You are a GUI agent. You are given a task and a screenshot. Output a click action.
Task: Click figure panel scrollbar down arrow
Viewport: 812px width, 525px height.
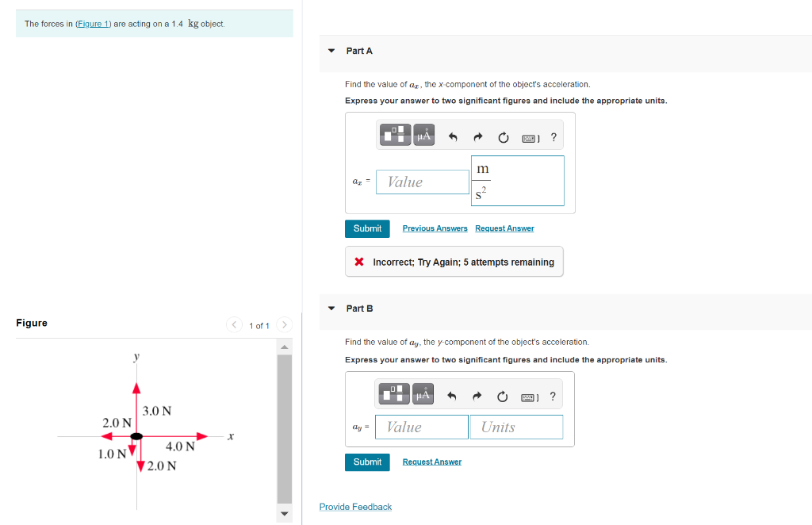tap(285, 514)
